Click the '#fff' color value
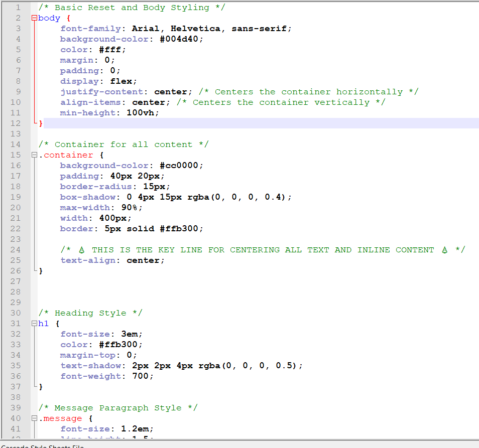Image resolution: width=479 pixels, height=448 pixels. [x=110, y=50]
